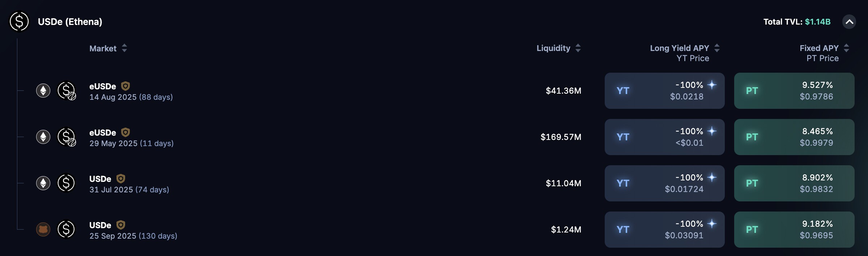Click the shield badge beside USDe 31 Jul
The height and width of the screenshot is (256, 868).
coord(120,179)
